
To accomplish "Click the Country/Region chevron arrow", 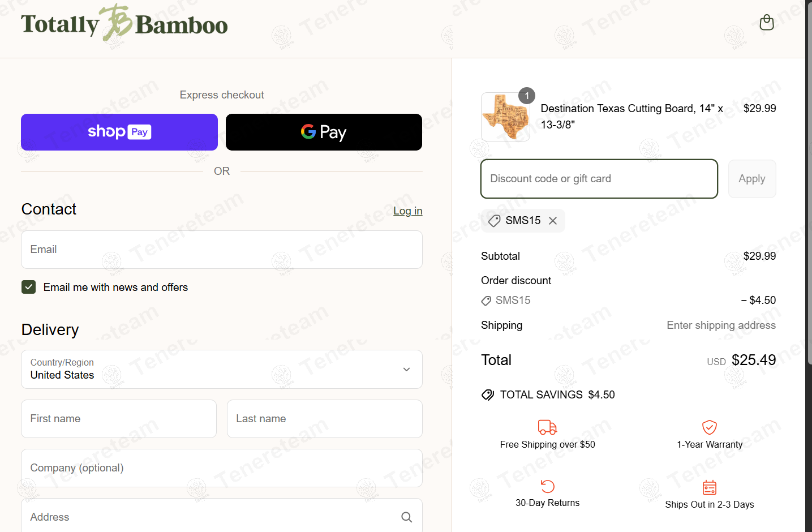I will tap(406, 370).
